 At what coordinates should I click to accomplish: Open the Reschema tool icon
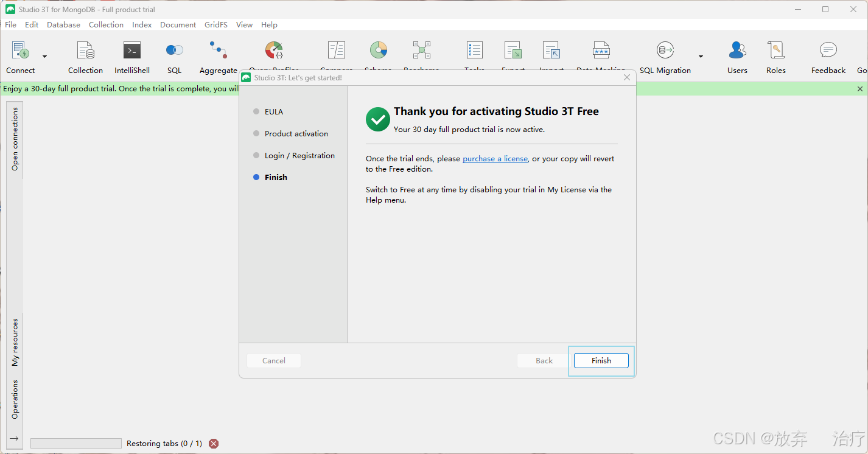[x=421, y=51]
